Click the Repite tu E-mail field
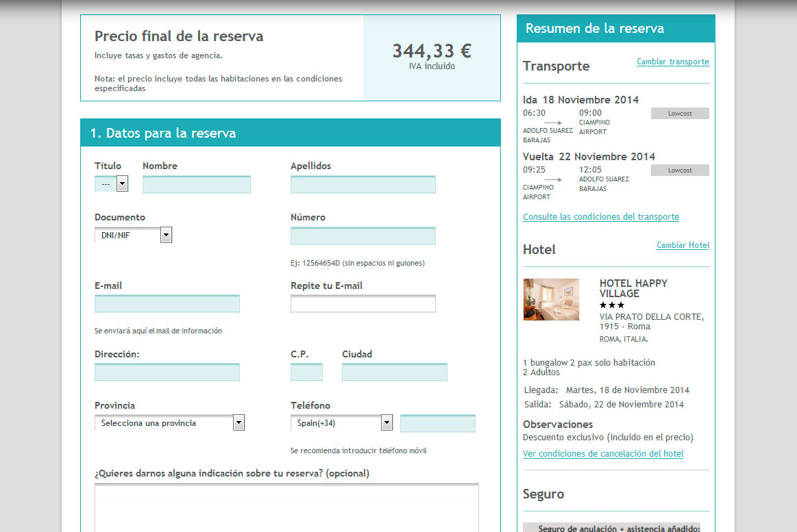 click(x=363, y=304)
